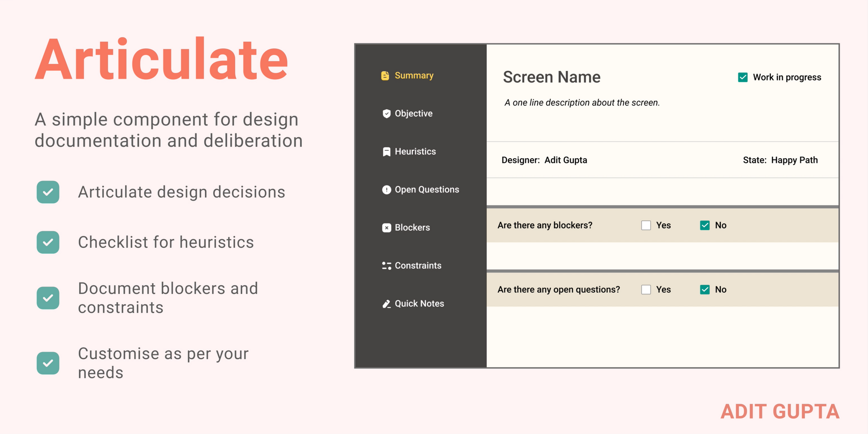
Task: Click the Objective shield icon
Action: (x=386, y=114)
